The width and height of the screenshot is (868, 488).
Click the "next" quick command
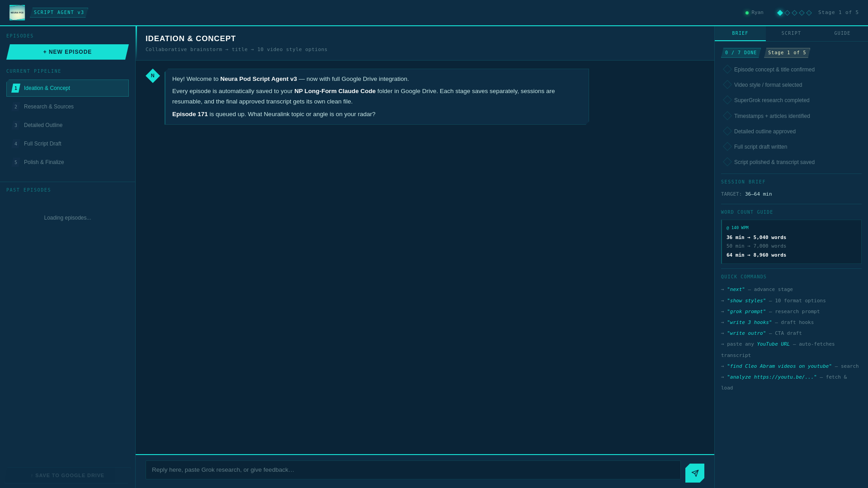point(736,290)
